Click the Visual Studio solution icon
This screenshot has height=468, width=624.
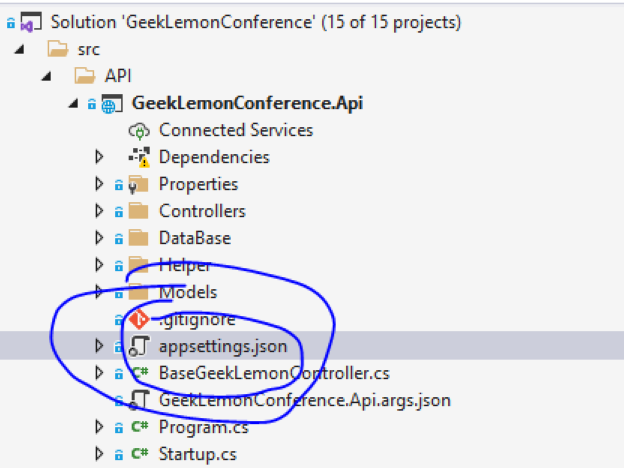coord(31,23)
